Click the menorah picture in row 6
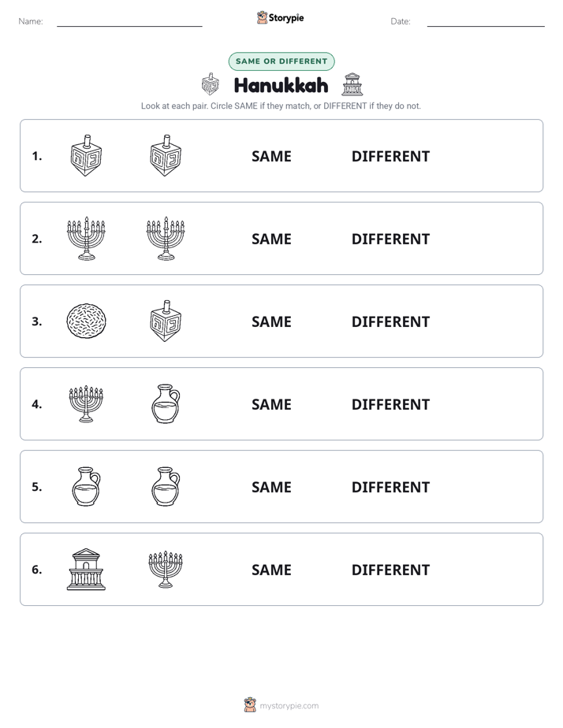Screen dimensions: 563x728 pos(166,569)
